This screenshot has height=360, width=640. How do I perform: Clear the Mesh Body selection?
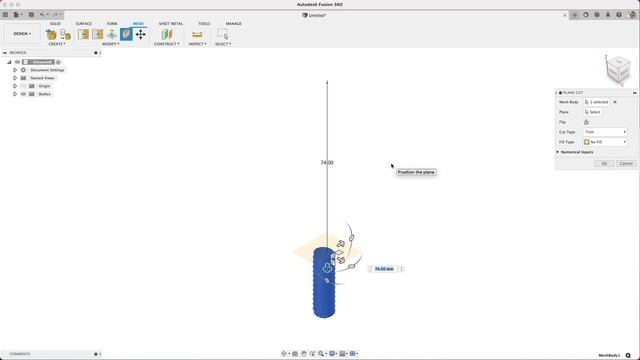click(615, 102)
